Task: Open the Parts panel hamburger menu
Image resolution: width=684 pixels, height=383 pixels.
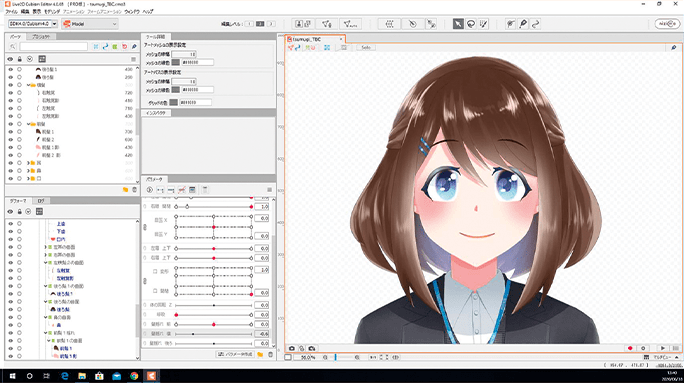Action: [133, 59]
